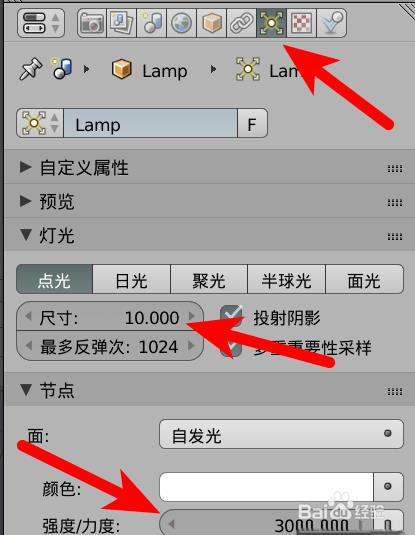
Task: Toggle the pin icon in breadcrumb
Action: [31, 69]
